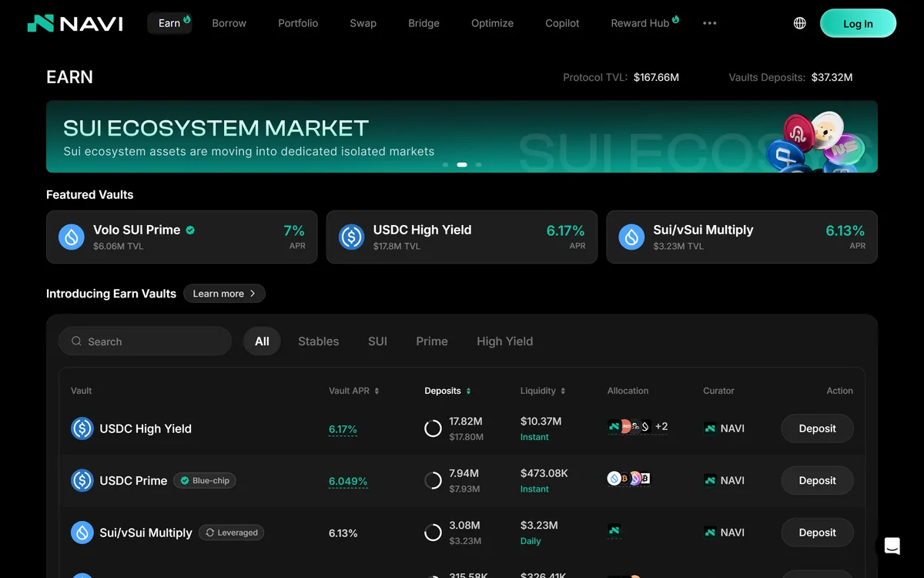
Task: Filter vaults by Prime
Action: click(x=432, y=341)
